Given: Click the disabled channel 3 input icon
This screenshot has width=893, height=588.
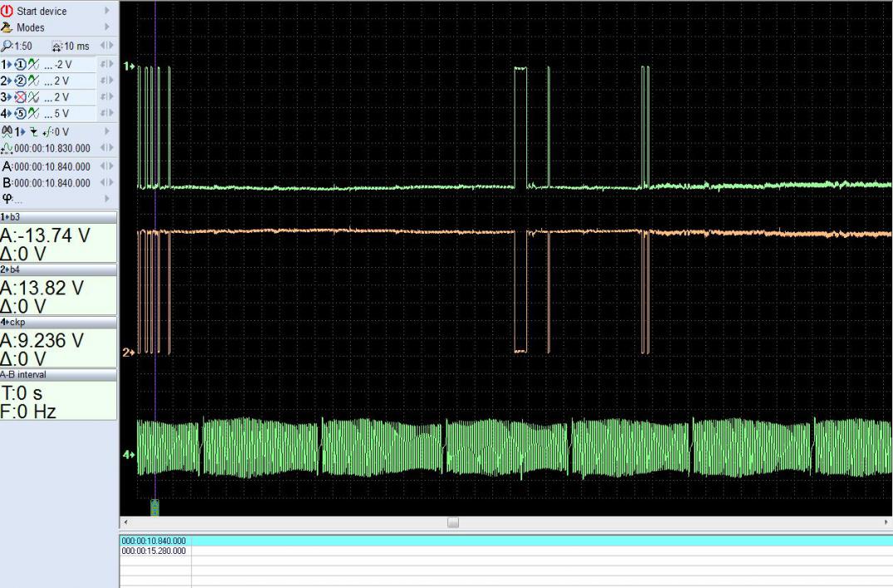Looking at the screenshot, I should point(21,96).
